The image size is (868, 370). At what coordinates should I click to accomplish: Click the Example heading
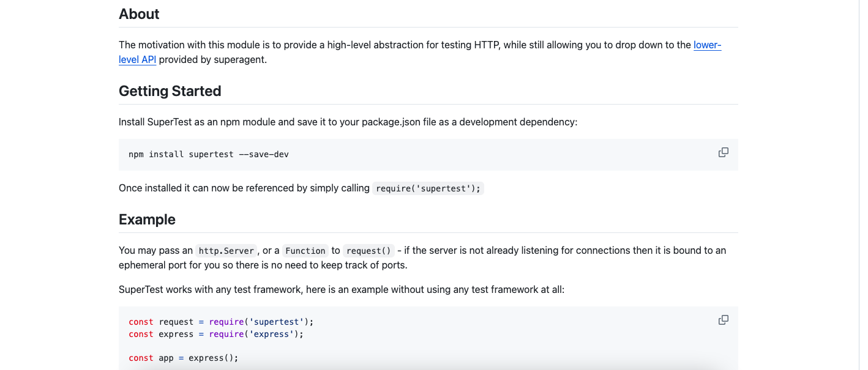147,220
